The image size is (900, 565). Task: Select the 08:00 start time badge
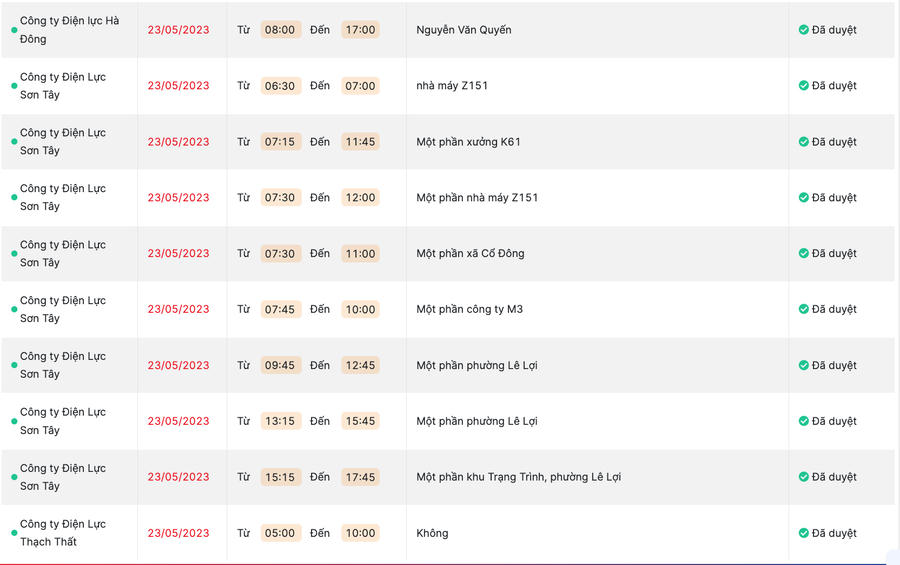[280, 30]
